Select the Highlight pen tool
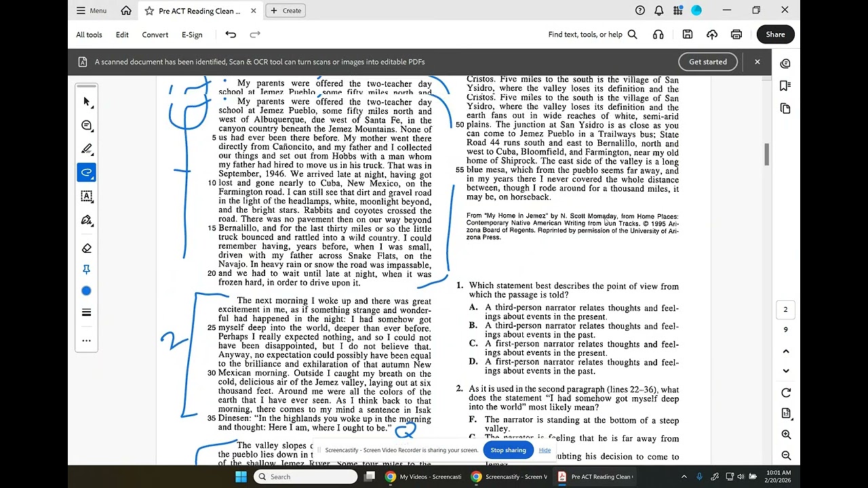Image resolution: width=868 pixels, height=488 pixels. click(x=86, y=149)
